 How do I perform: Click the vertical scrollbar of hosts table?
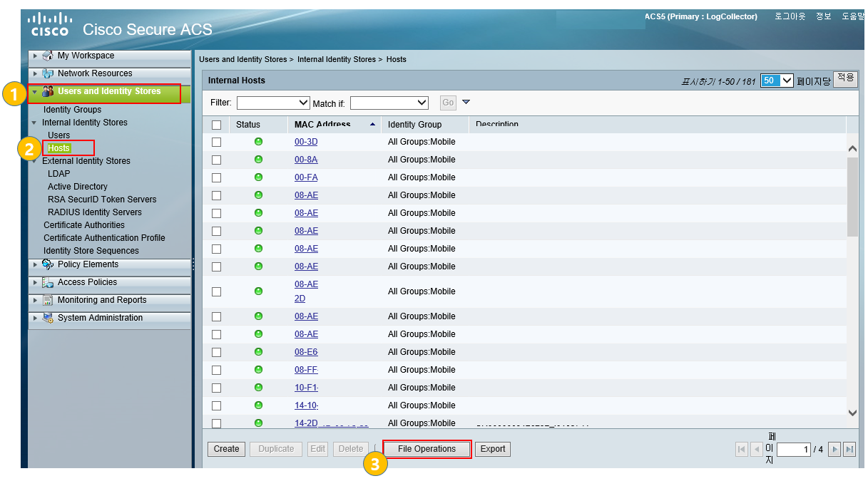[x=852, y=197]
